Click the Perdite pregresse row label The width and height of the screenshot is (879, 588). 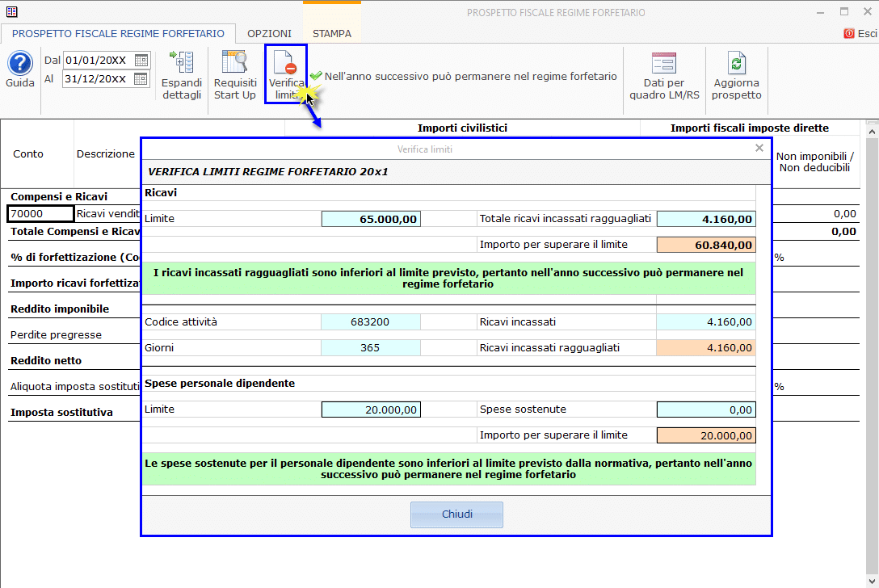(56, 334)
